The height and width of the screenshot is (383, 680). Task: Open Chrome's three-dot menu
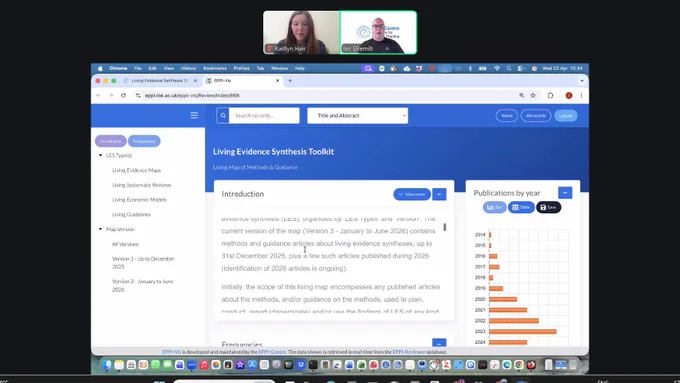tap(581, 95)
